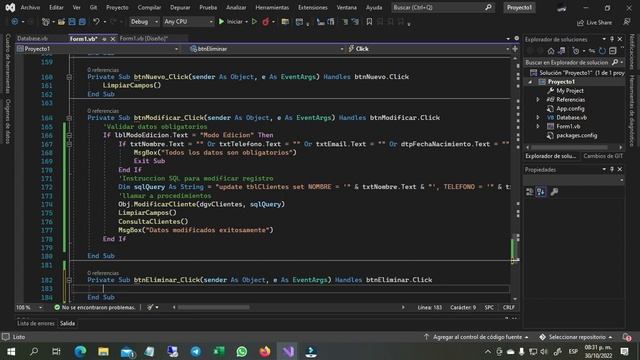
Task: Open the Lista de errores tab
Action: 36,323
